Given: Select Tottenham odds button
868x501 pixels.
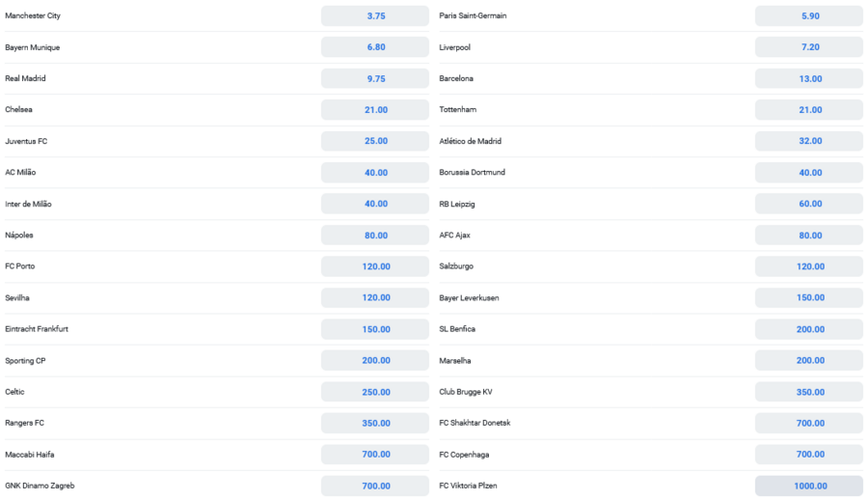Looking at the screenshot, I should coord(809,110).
